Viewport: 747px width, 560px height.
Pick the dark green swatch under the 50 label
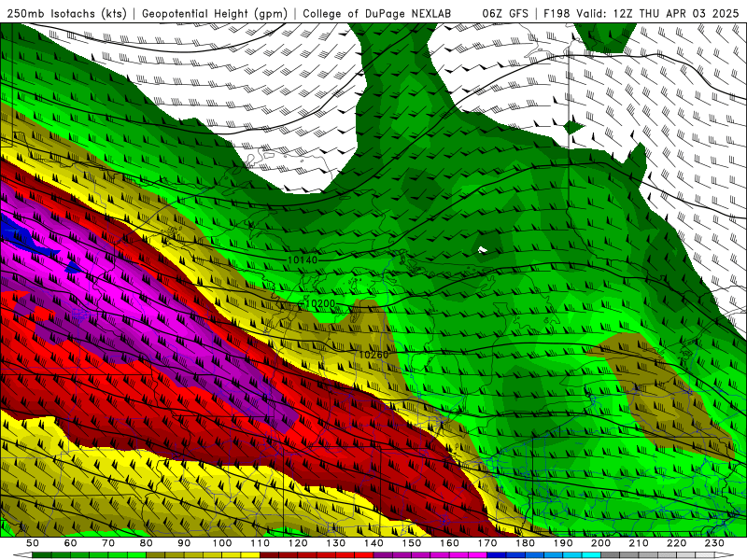coord(42,555)
